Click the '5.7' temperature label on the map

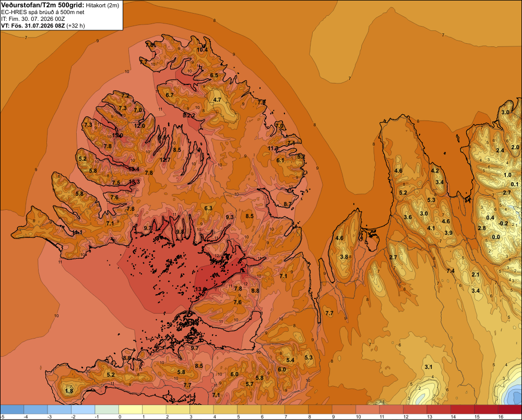pyautogui.click(x=250, y=384)
